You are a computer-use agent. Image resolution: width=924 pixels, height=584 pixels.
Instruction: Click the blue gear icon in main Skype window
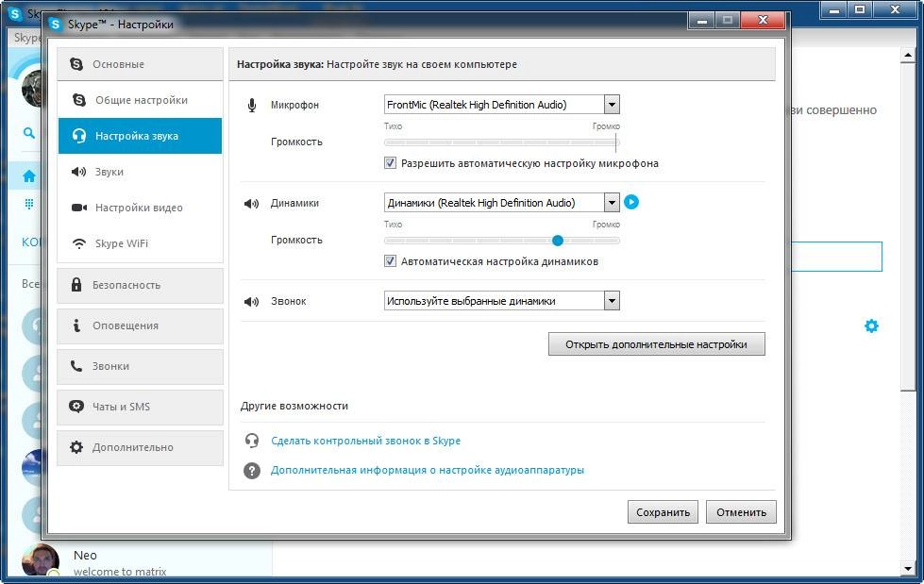pyautogui.click(x=871, y=325)
